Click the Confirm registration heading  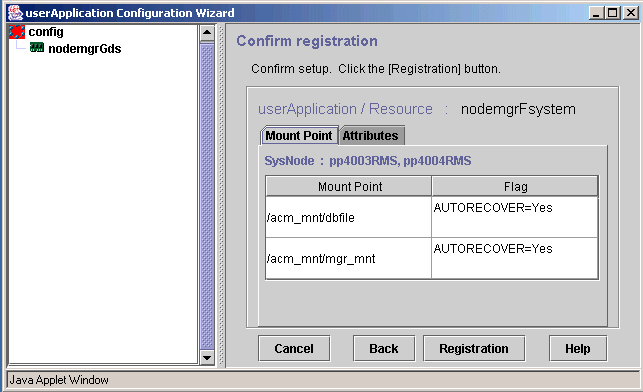pyautogui.click(x=307, y=41)
